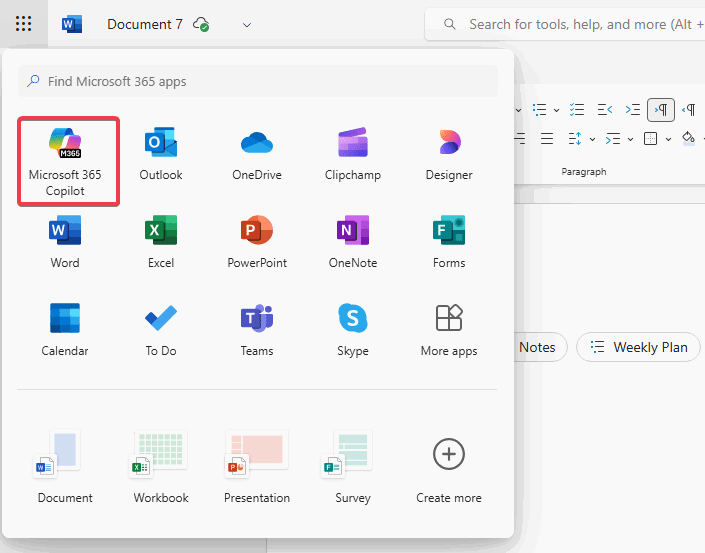Open the Microsoft 365 Copilot app
705x553 pixels.
tap(69, 161)
